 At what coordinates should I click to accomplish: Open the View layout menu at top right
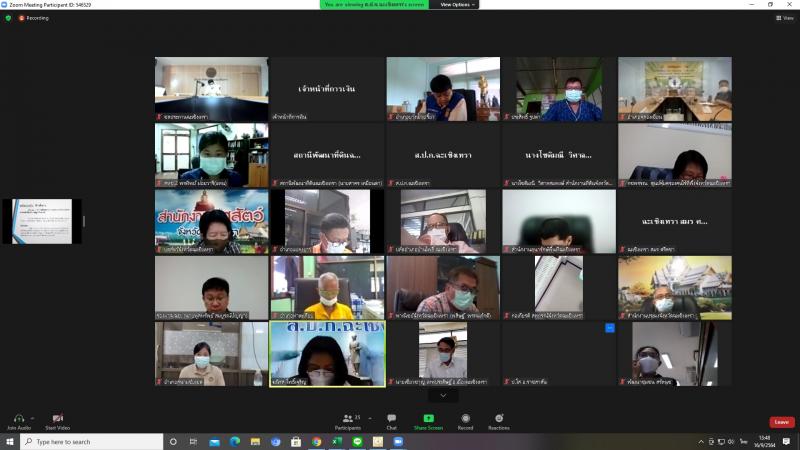point(785,18)
